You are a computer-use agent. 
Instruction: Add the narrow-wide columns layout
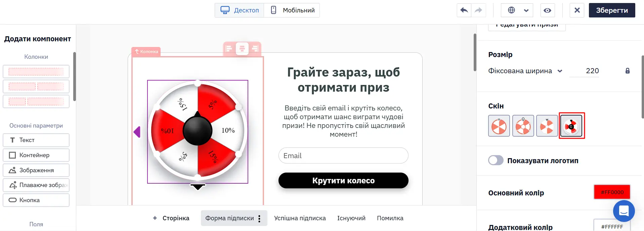(x=36, y=101)
